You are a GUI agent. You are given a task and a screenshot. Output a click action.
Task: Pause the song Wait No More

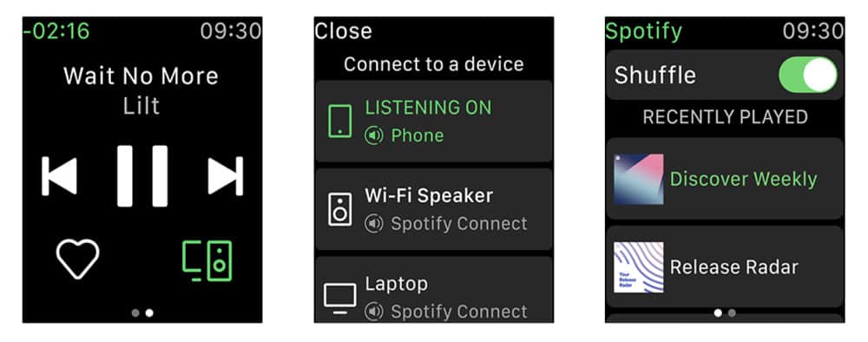(142, 176)
